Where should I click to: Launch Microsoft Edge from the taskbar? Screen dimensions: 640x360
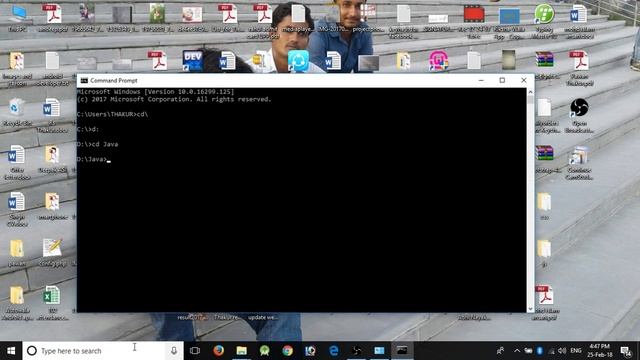[x=333, y=351]
